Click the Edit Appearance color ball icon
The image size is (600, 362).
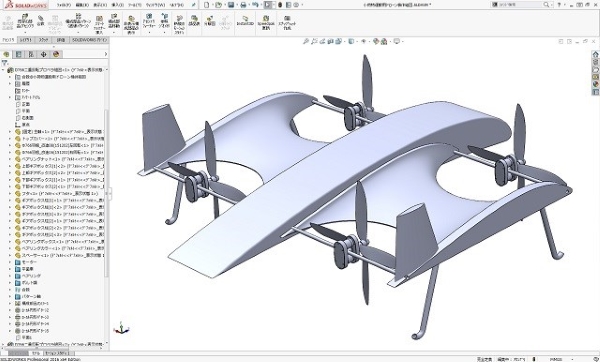click(x=376, y=41)
